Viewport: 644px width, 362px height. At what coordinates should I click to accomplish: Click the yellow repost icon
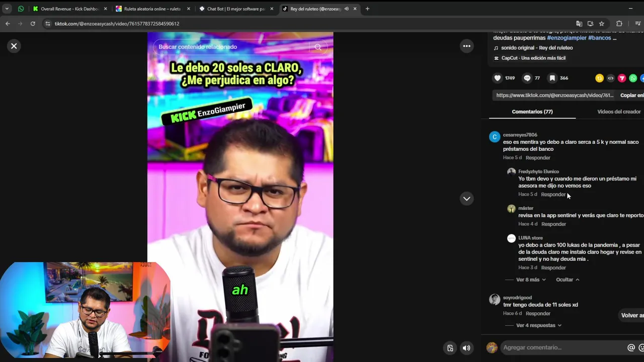click(599, 78)
